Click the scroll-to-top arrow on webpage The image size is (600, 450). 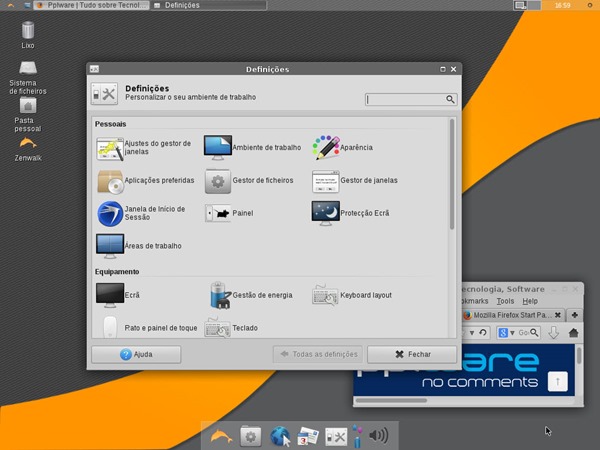pos(558,381)
